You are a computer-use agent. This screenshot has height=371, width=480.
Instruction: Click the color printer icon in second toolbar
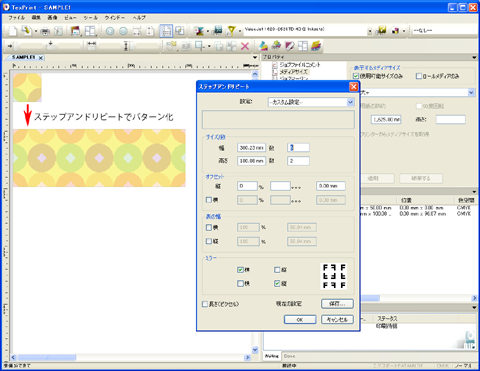(x=276, y=46)
